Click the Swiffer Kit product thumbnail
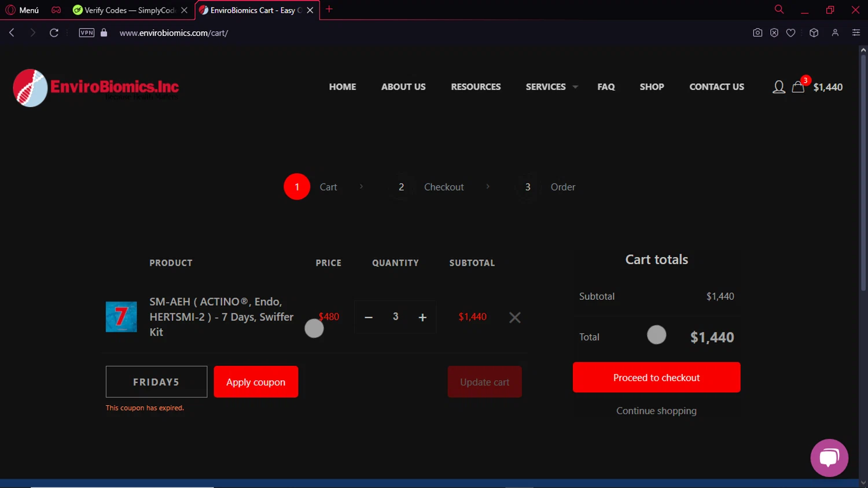 pos(122,317)
